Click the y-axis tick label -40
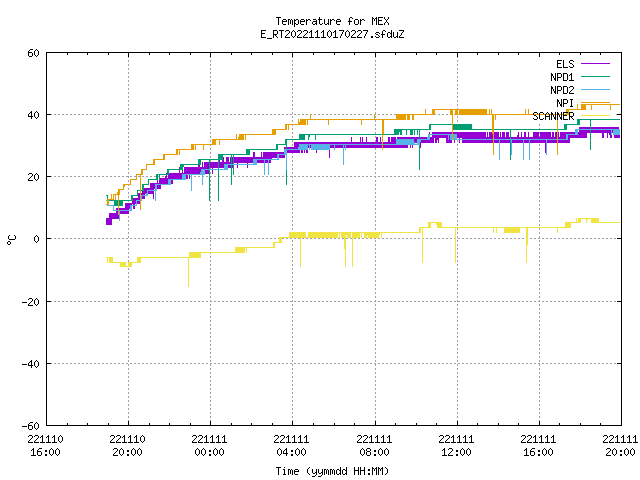 click(31, 364)
